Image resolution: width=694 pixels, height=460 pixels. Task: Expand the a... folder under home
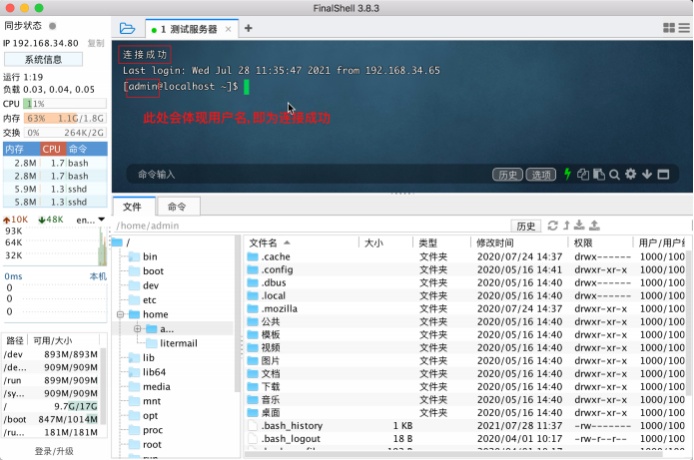[x=137, y=329]
